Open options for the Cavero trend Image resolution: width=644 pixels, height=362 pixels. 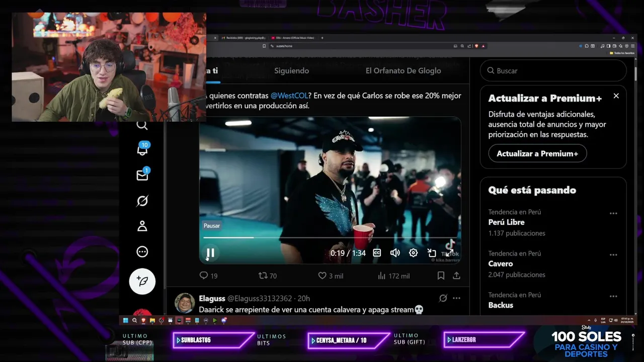[x=613, y=255]
